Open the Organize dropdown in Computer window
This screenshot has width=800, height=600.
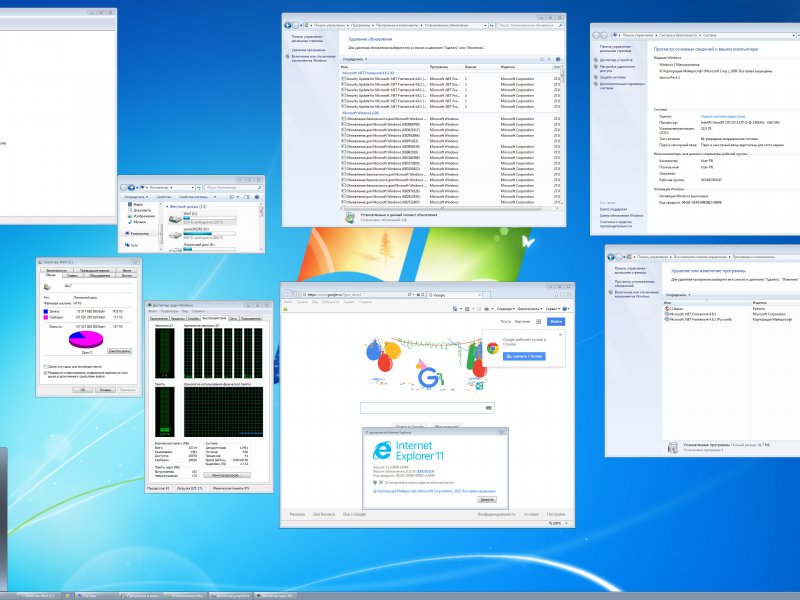[x=136, y=197]
